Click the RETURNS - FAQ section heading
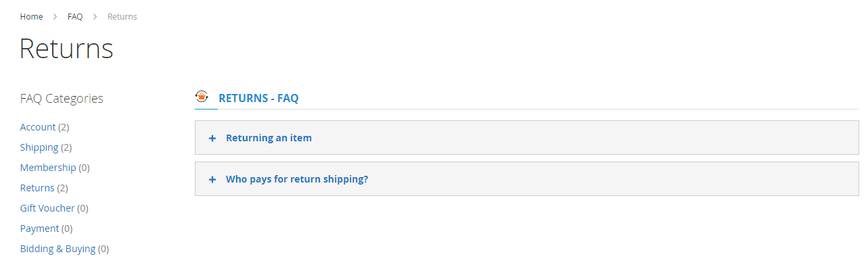Image resolution: width=868 pixels, height=265 pixels. tap(258, 98)
